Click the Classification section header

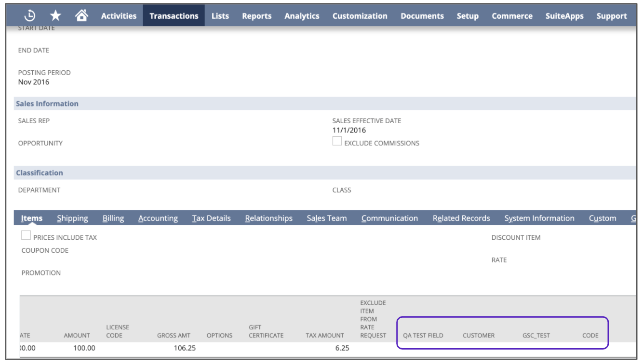pyautogui.click(x=40, y=173)
